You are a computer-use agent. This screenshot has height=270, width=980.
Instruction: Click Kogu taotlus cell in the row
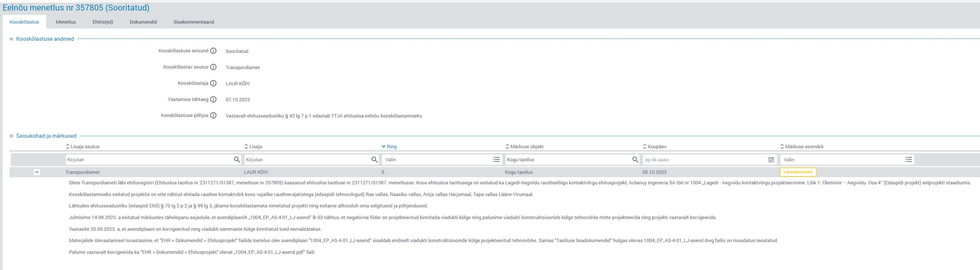(x=519, y=172)
